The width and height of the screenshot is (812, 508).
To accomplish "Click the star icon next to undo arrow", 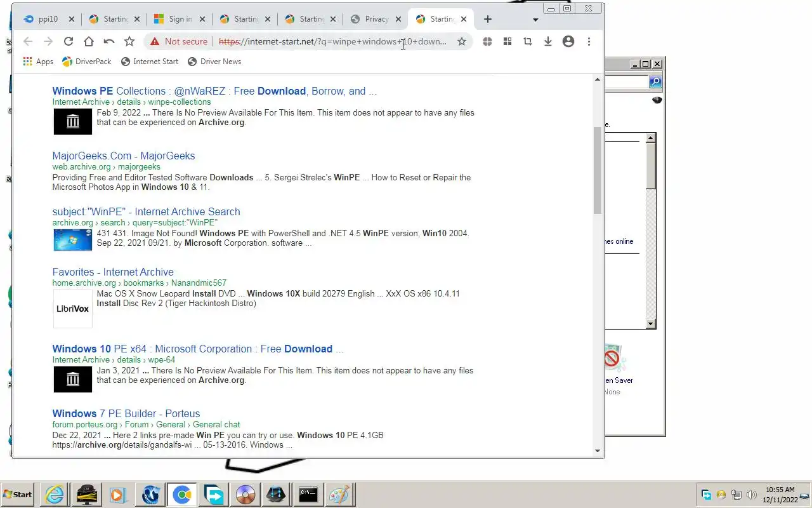I will pyautogui.click(x=129, y=41).
